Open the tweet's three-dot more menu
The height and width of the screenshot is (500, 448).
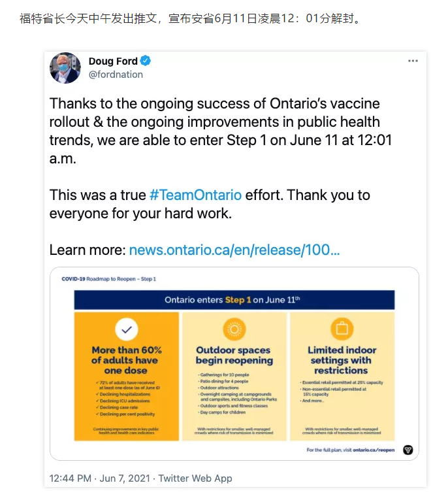point(413,61)
